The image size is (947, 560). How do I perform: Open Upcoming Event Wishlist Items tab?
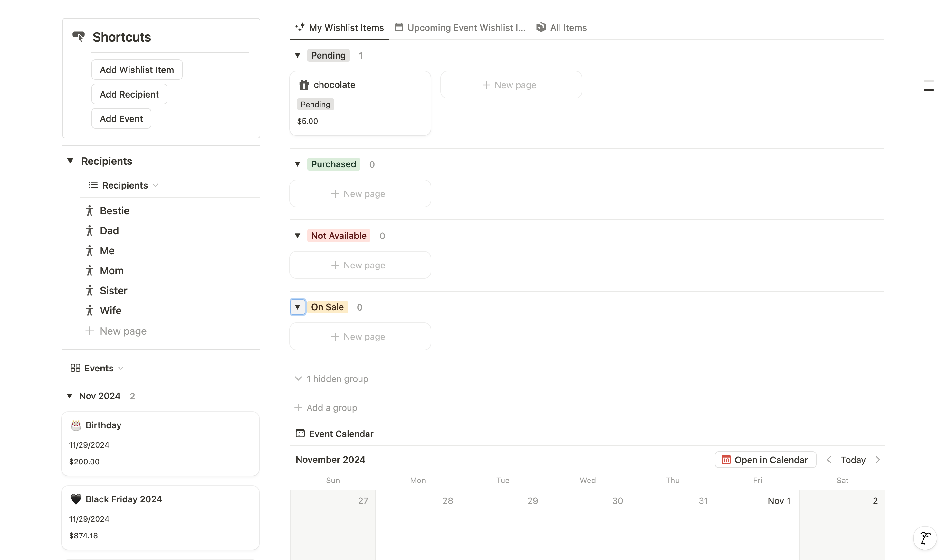pos(460,28)
